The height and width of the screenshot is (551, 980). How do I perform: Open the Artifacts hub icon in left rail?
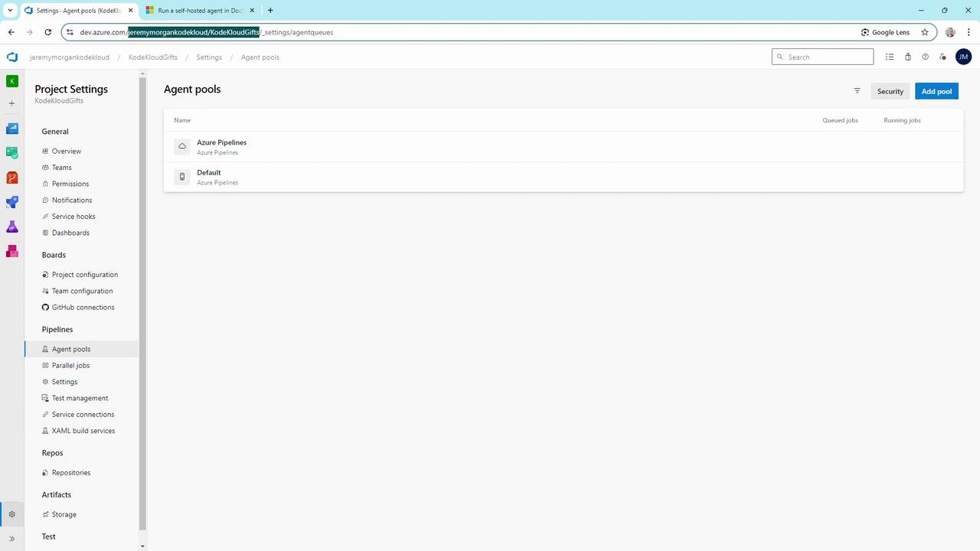coord(11,251)
